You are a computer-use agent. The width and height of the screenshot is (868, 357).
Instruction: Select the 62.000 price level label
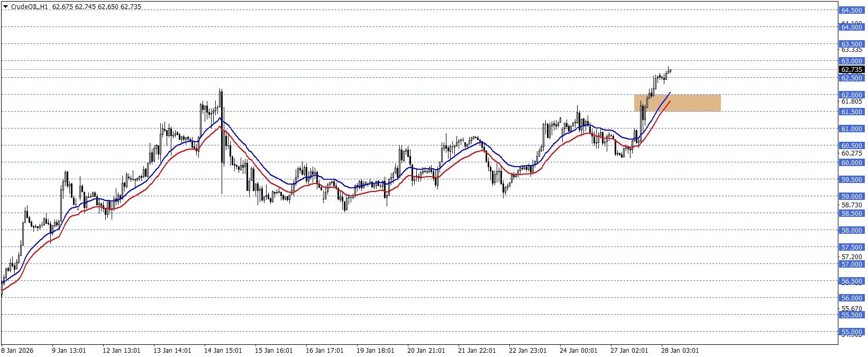[x=852, y=95]
